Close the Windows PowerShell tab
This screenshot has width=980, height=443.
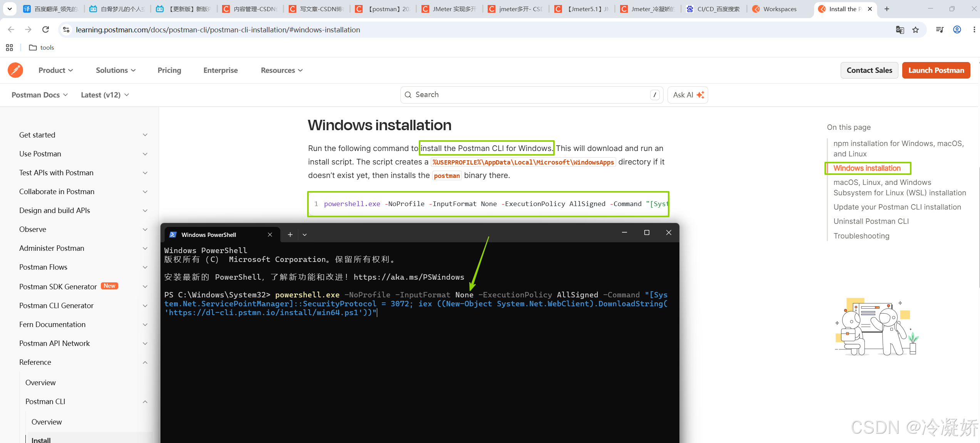tap(270, 235)
